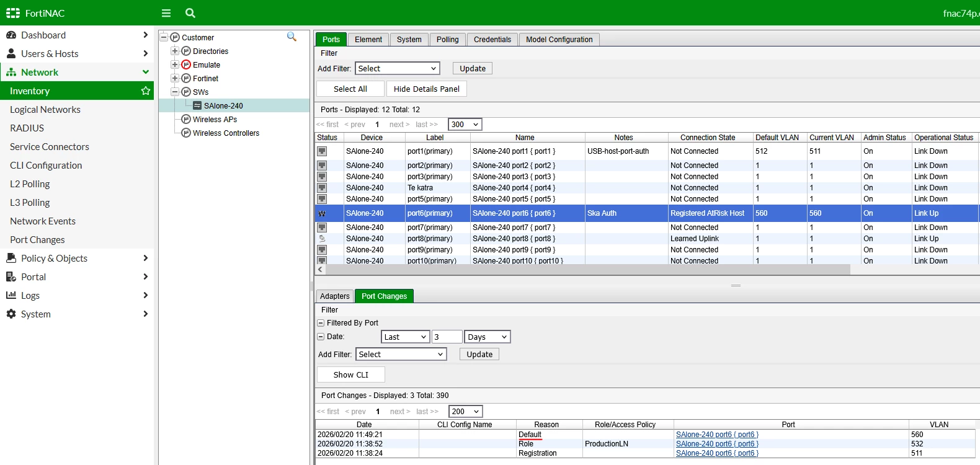Select the Ports tab
Viewport: 980px width, 465px height.
(331, 40)
